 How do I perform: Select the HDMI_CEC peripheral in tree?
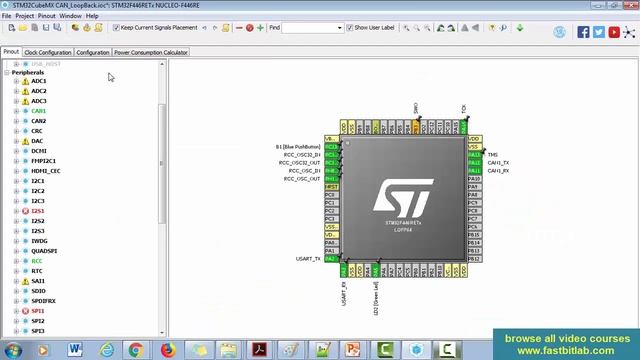[46, 171]
